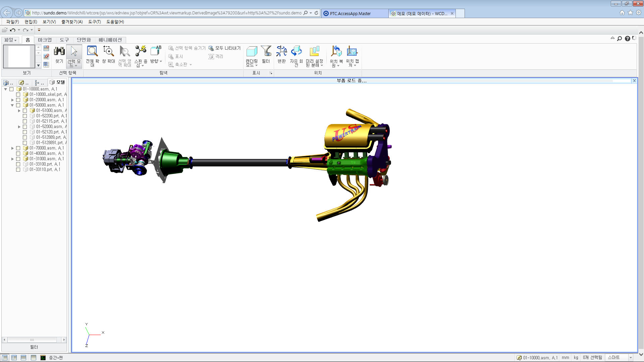Switch to the Markup (마크업) ribbon tab
Image resolution: width=644 pixels, height=362 pixels.
[x=45, y=40]
